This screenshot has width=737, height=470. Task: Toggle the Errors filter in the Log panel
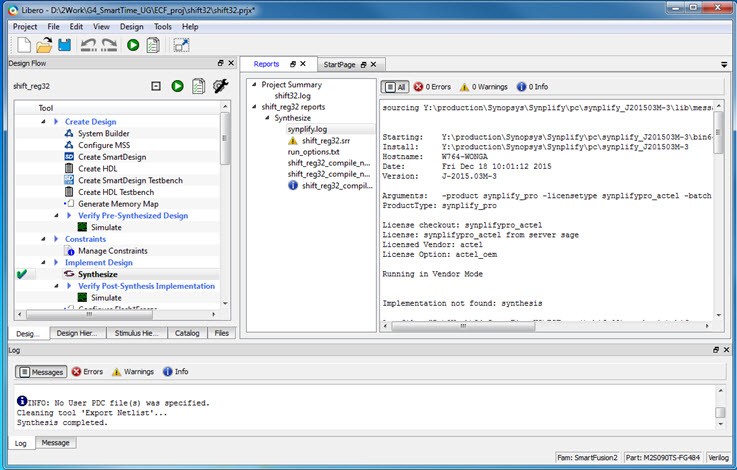point(87,371)
